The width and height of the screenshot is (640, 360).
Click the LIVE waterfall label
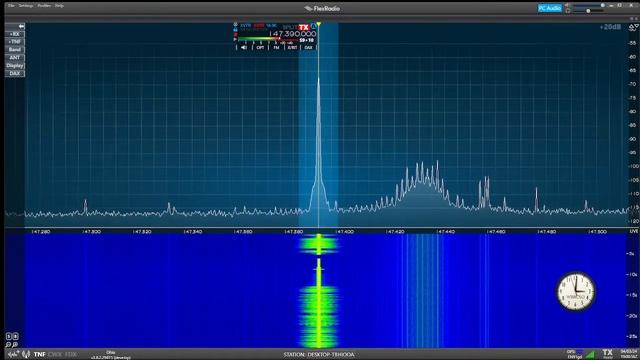click(633, 231)
